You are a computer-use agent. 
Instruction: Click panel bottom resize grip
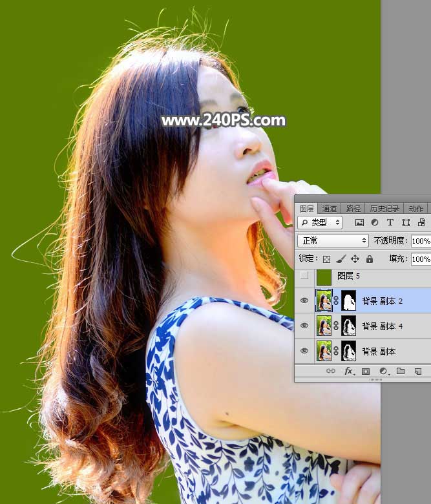click(375, 379)
